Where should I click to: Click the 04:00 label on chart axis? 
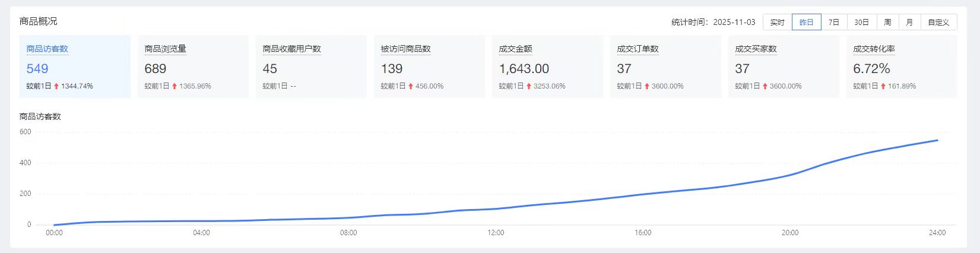(x=201, y=233)
